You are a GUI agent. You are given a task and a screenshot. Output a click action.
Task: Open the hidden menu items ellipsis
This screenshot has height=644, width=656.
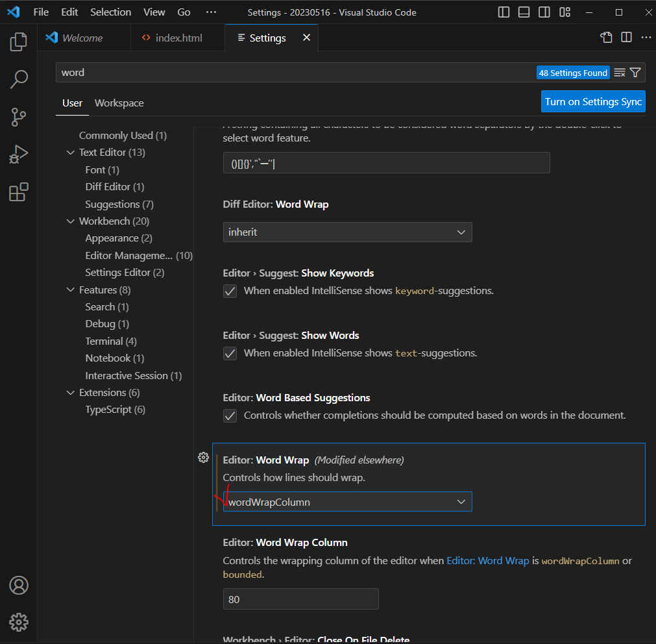[212, 12]
